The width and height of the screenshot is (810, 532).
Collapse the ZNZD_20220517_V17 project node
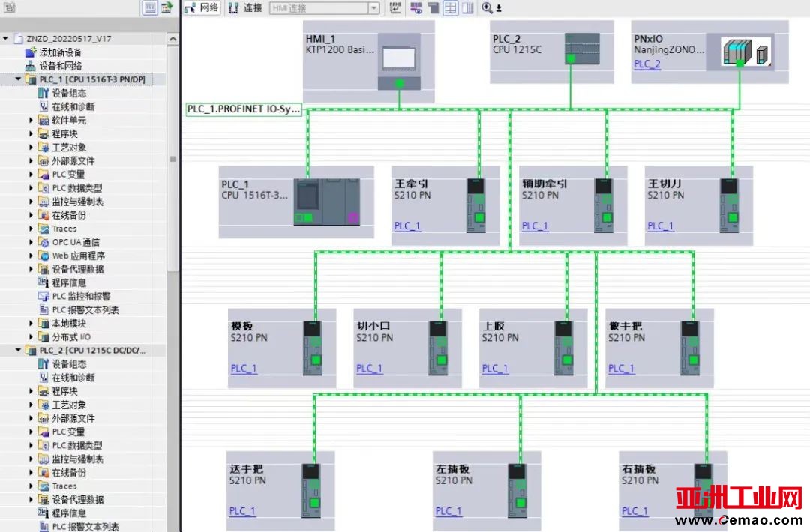coord(6,39)
